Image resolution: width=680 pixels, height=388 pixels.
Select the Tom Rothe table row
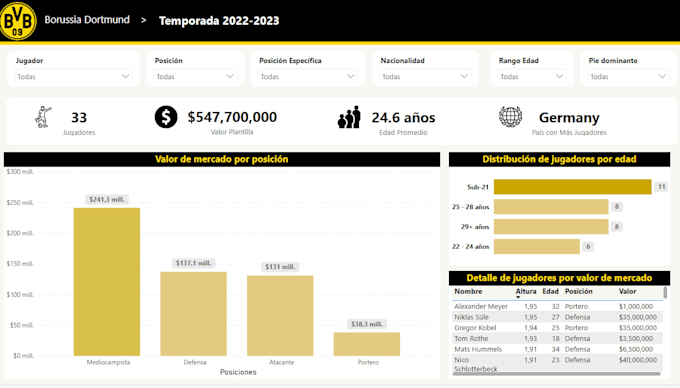coord(557,338)
